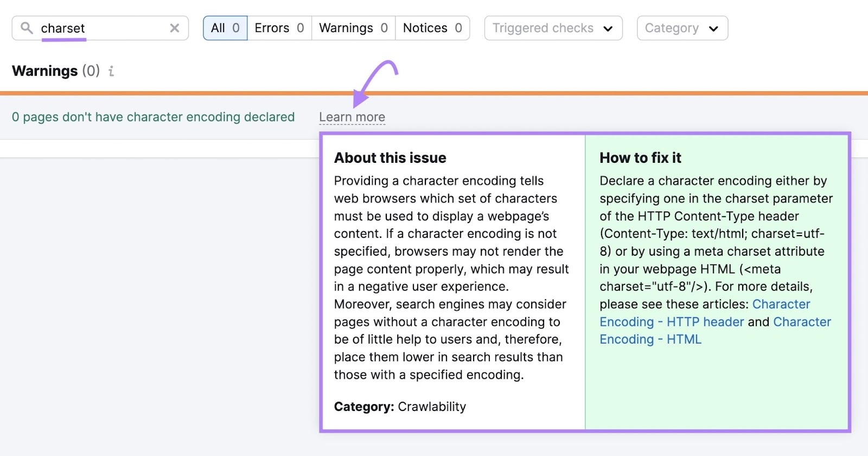Screen dimensions: 868x456
Task: Click the How to fix it heading
Action: click(640, 158)
